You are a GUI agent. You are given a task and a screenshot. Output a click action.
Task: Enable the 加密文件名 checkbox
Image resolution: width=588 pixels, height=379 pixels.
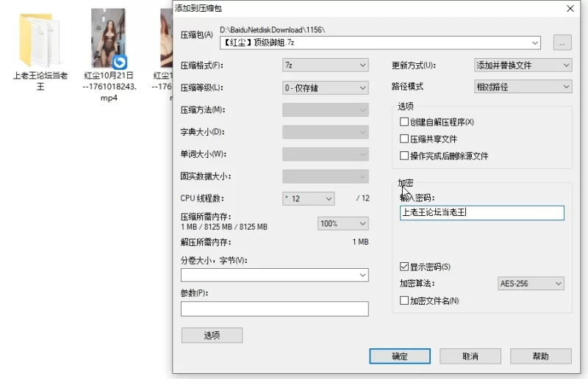click(x=404, y=300)
